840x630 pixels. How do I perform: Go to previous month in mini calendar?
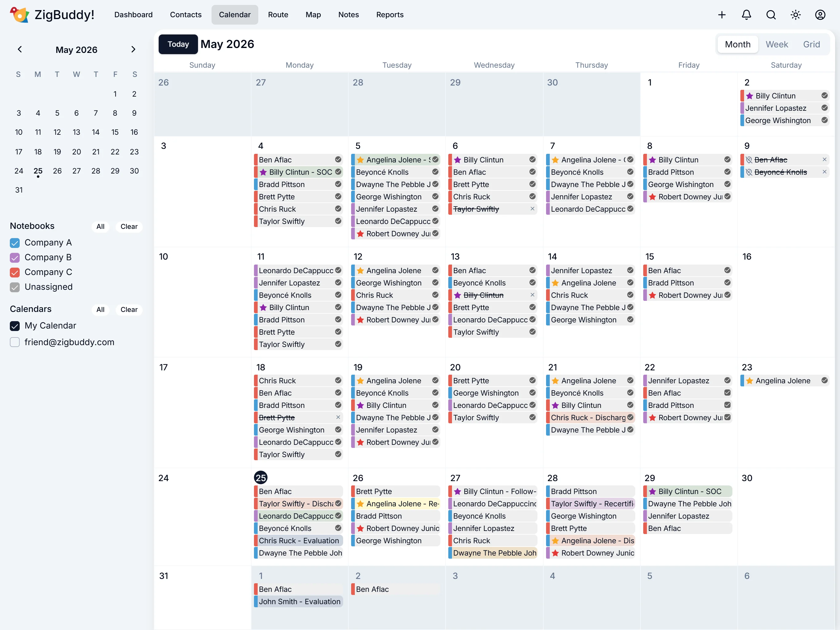tap(20, 50)
